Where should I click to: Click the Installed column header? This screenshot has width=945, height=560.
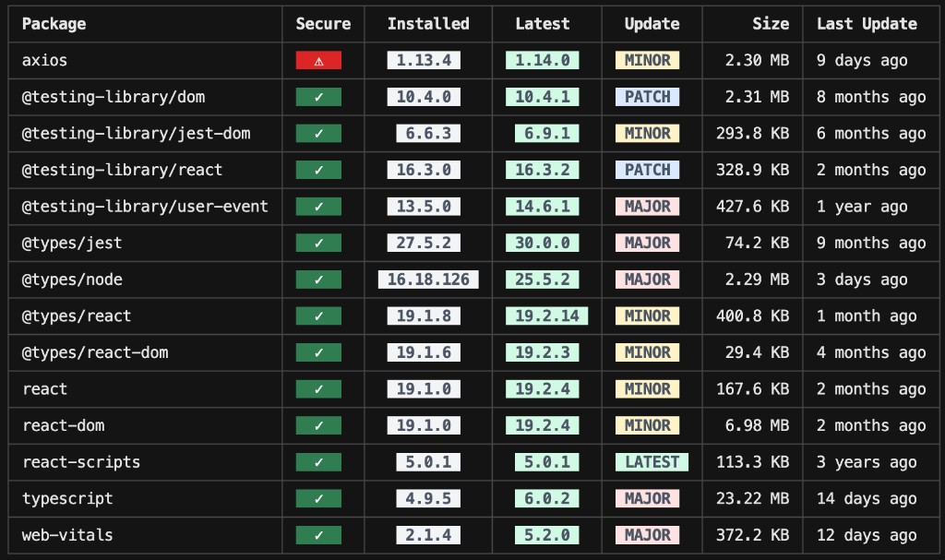(428, 24)
